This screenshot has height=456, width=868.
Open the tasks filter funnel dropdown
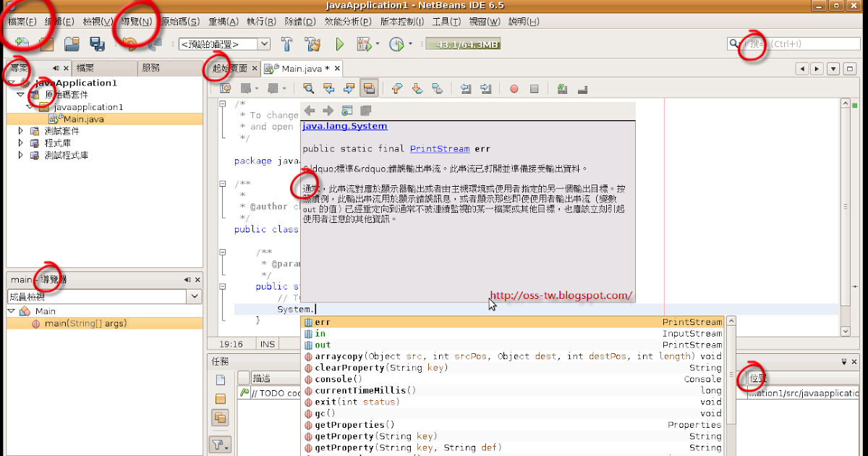pyautogui.click(x=220, y=444)
